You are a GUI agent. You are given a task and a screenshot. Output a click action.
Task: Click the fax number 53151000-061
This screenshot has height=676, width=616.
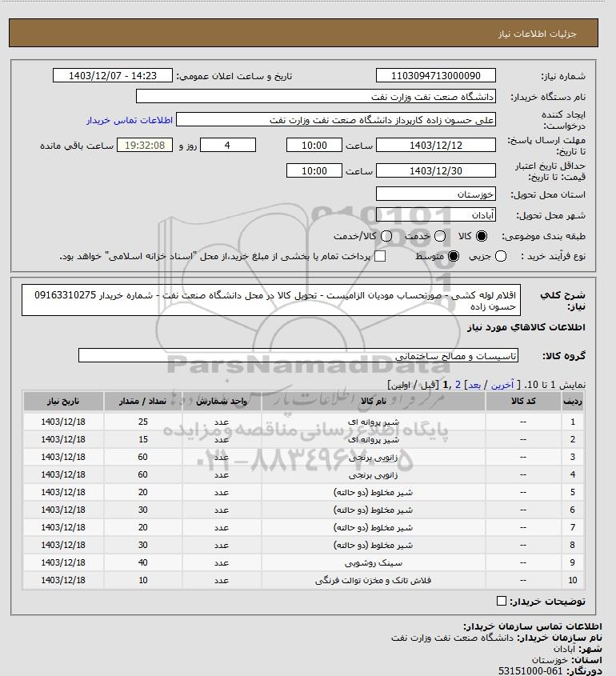[x=530, y=671]
